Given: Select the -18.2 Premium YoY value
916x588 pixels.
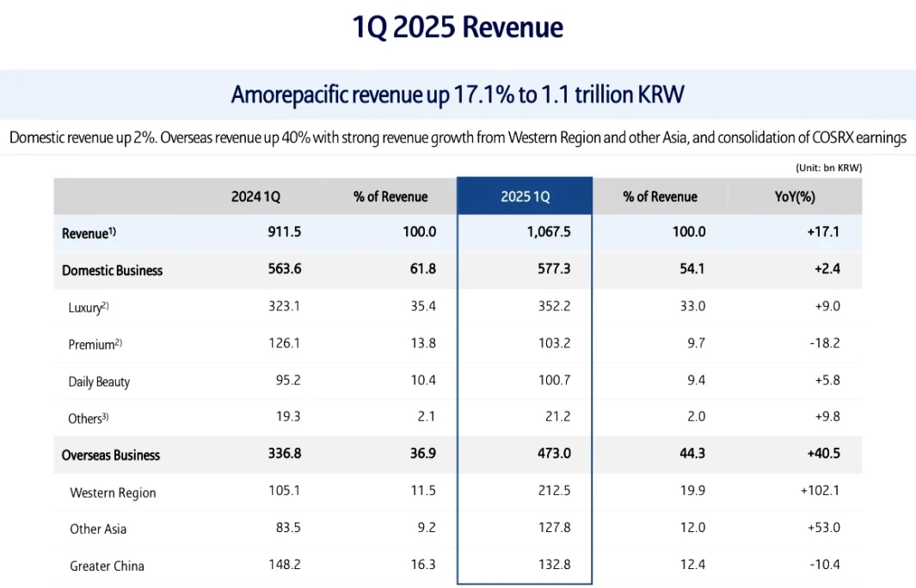Looking at the screenshot, I should pyautogui.click(x=823, y=344).
